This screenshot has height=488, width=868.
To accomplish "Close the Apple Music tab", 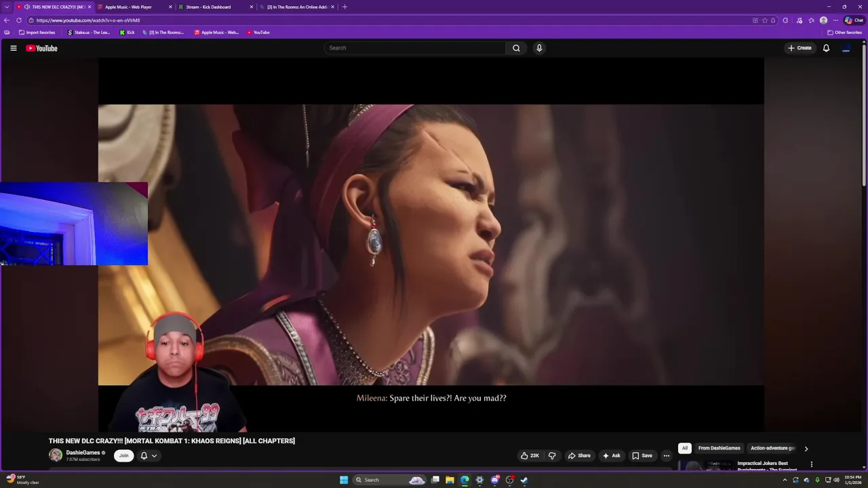I will click(170, 7).
